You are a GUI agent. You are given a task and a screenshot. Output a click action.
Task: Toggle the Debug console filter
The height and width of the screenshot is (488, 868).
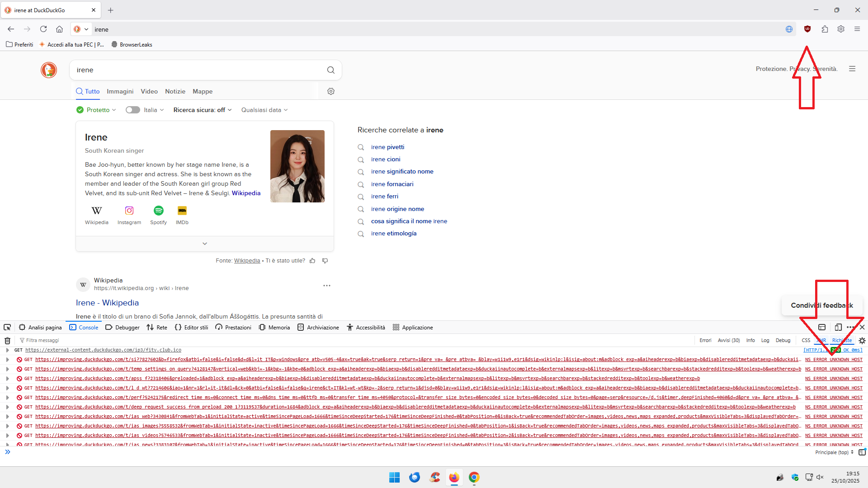(783, 340)
